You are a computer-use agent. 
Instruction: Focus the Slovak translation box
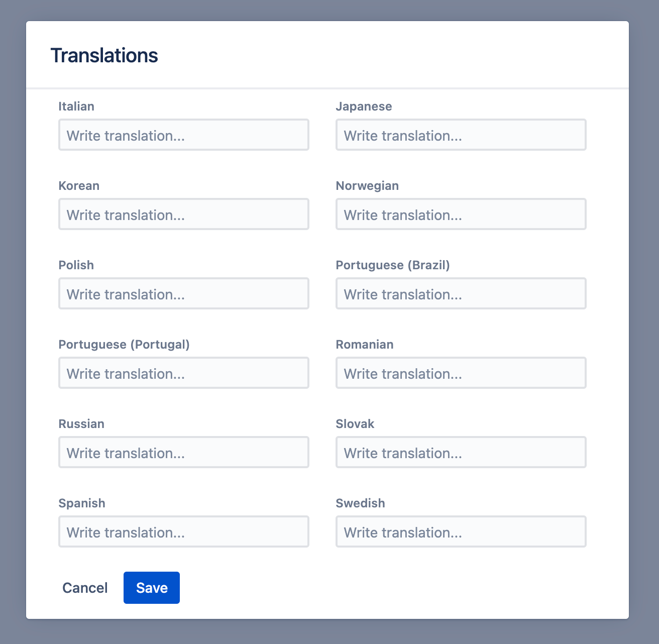[461, 452]
